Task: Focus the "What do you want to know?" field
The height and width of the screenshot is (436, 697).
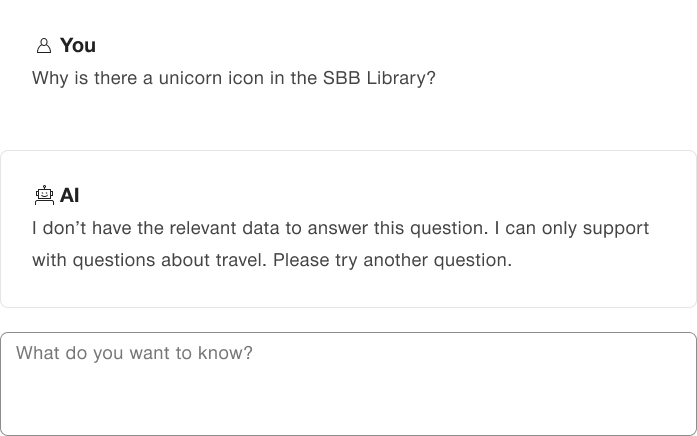Action: click(x=348, y=384)
